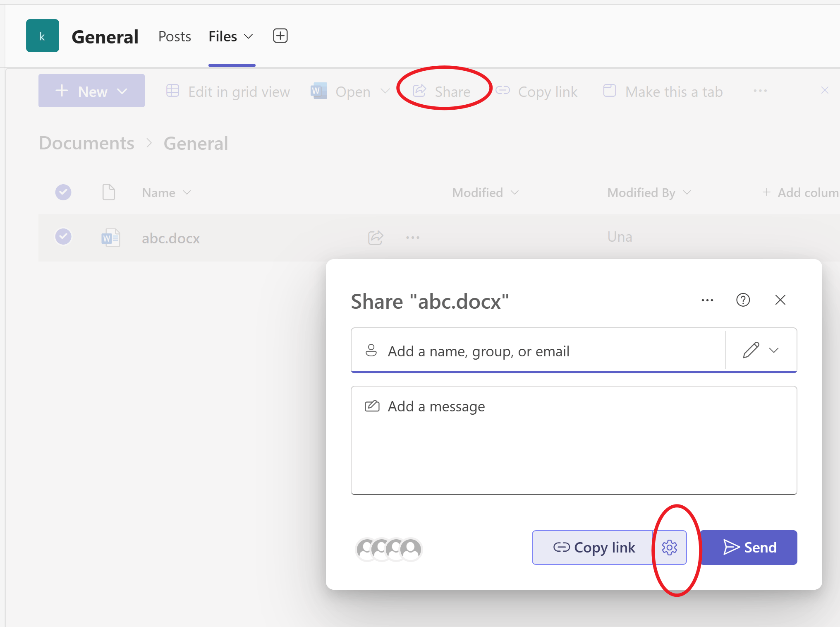Open Modified By column dropdown
840x627 pixels.
649,192
